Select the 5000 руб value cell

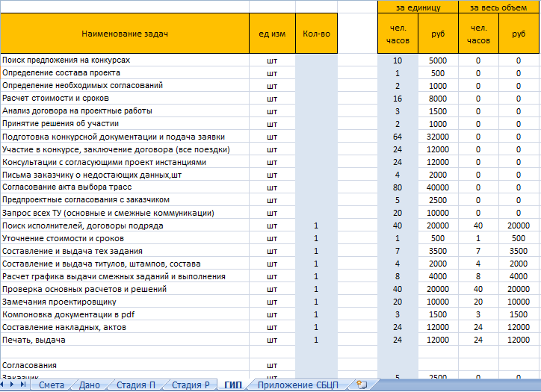(x=438, y=60)
